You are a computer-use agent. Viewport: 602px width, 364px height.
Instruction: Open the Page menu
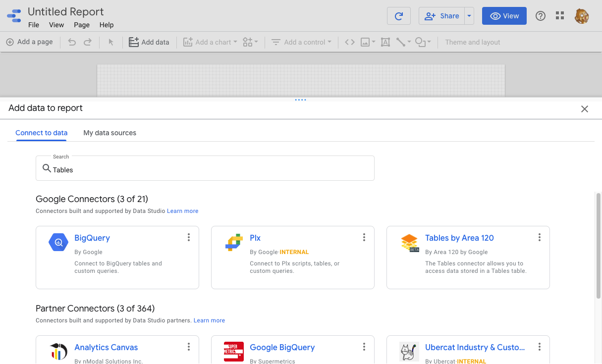(x=82, y=25)
